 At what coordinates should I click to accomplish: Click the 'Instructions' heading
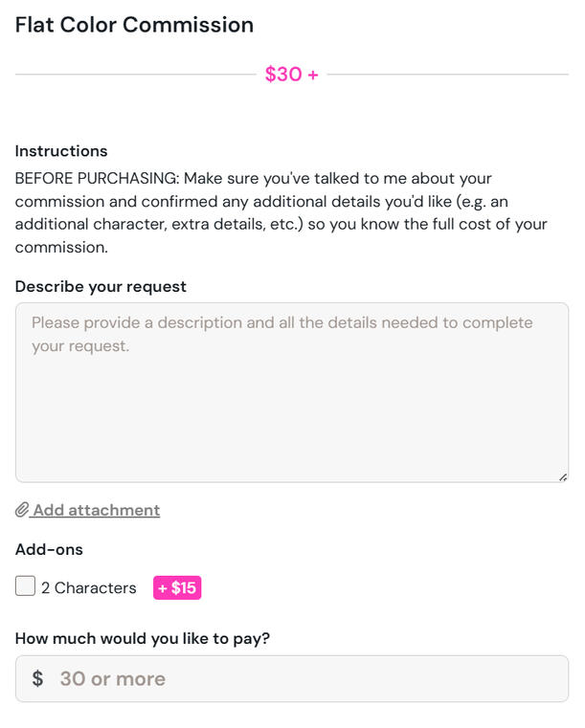pyautogui.click(x=61, y=151)
